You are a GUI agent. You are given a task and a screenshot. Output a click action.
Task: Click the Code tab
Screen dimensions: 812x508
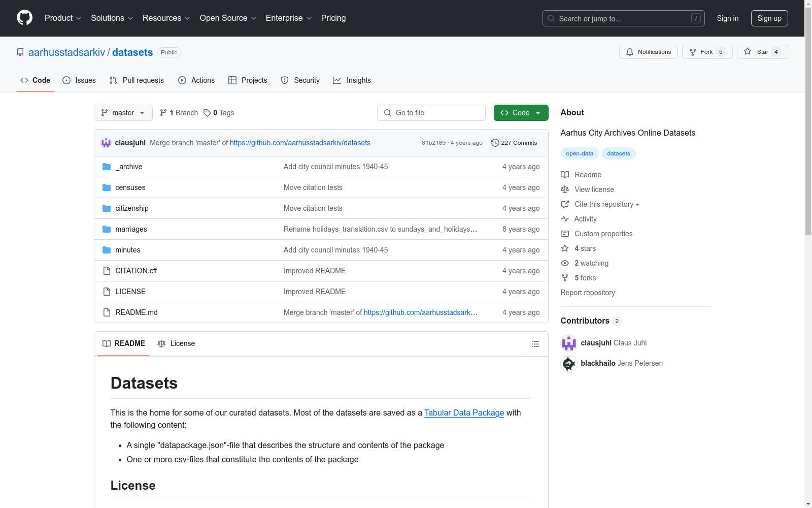36,80
